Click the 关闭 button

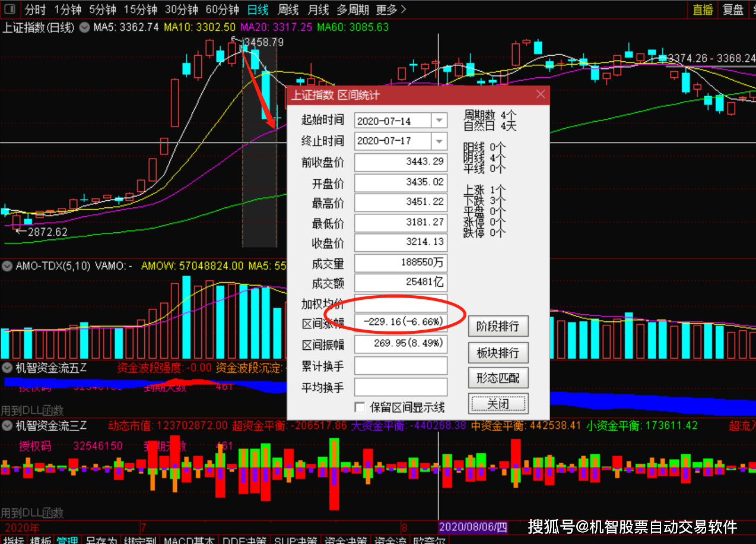498,404
